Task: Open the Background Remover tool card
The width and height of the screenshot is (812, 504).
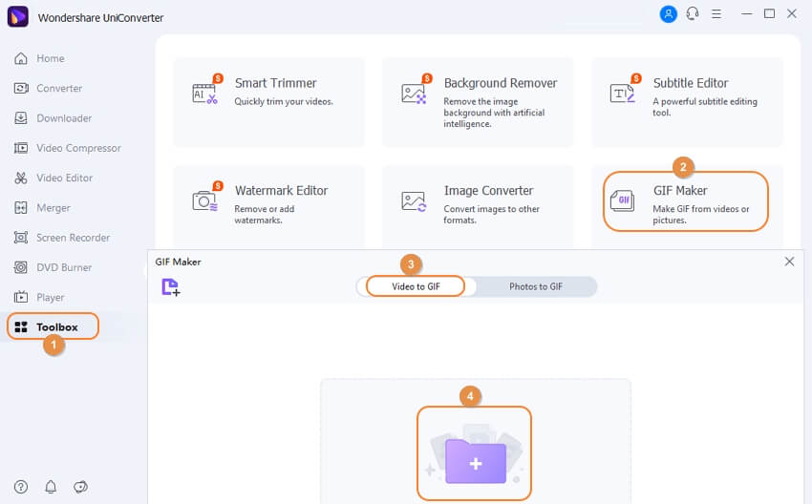Action: (x=478, y=101)
